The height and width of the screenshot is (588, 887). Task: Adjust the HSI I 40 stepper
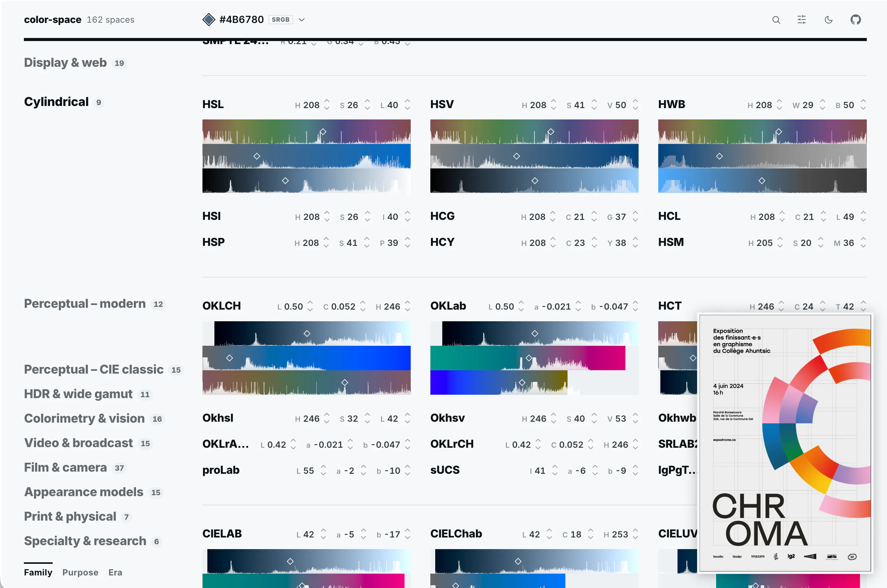click(408, 217)
